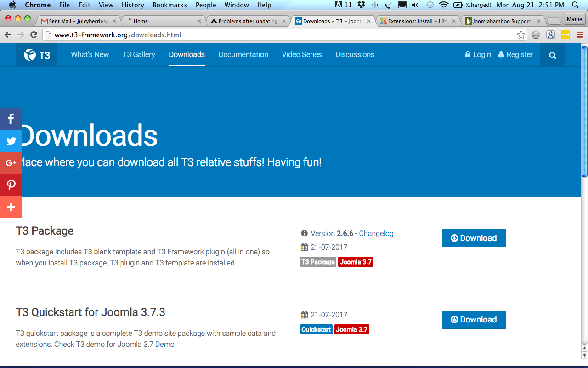Reload the page with refresh icon
The width and height of the screenshot is (588, 368).
tap(34, 35)
